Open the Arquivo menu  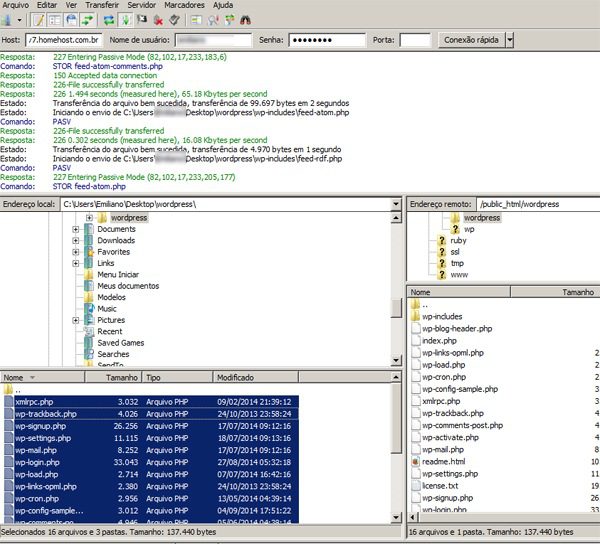[x=16, y=5]
